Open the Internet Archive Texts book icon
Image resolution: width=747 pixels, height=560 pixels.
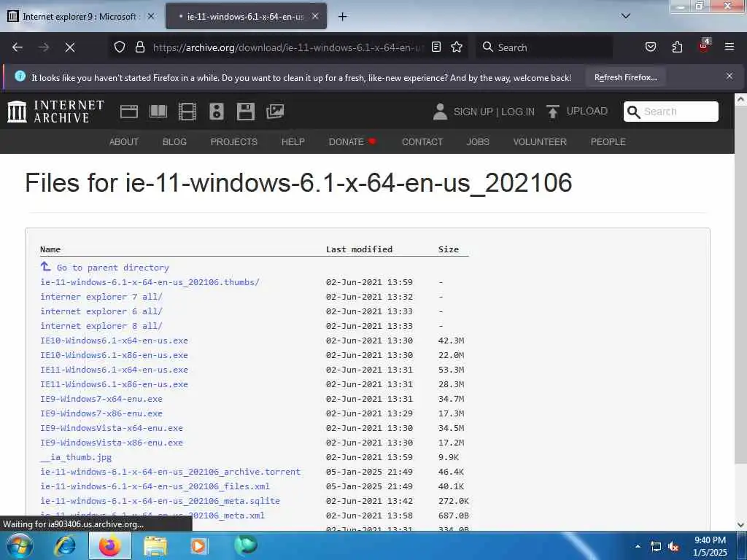click(x=158, y=112)
